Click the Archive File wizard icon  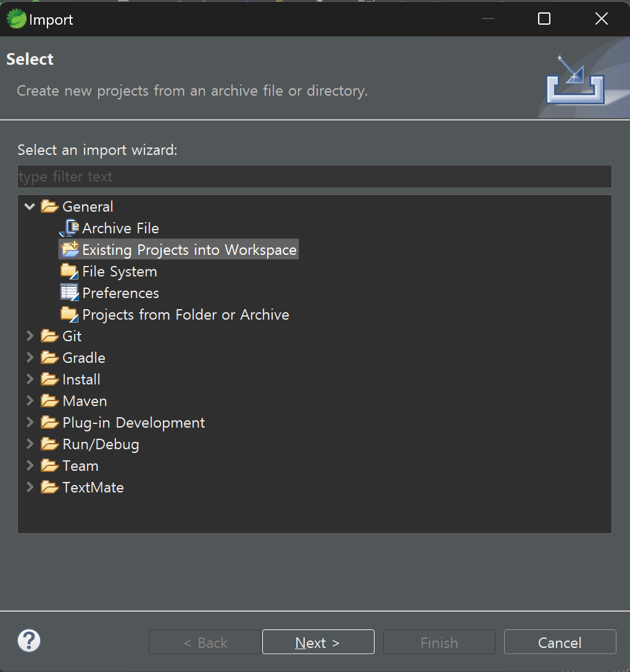pos(69,228)
